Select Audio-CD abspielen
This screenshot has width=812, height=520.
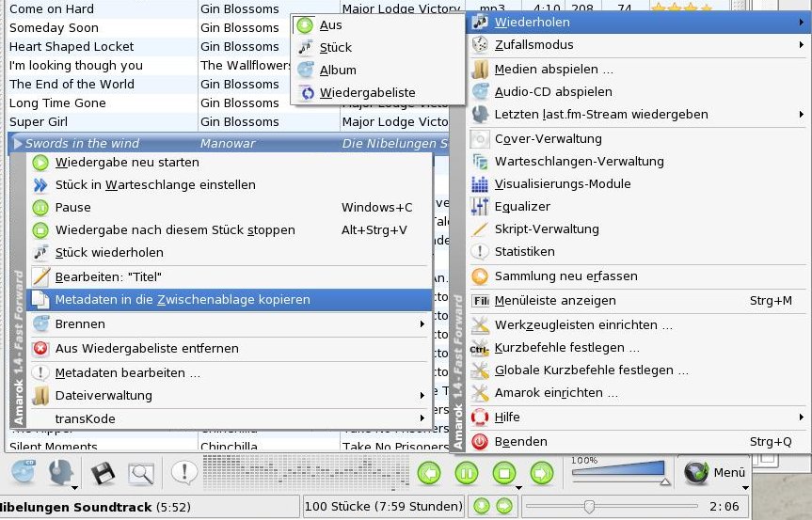[x=638, y=92]
